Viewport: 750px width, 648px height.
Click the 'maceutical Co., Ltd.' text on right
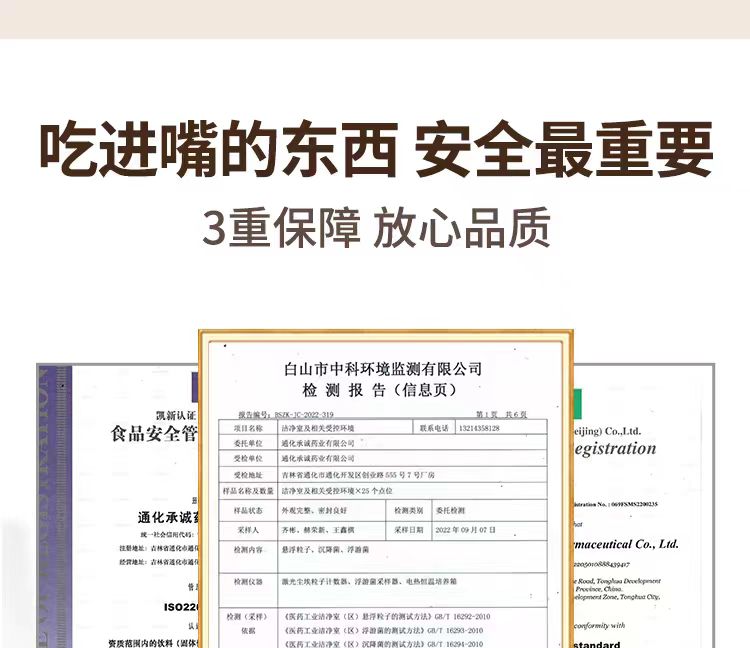tap(626, 544)
